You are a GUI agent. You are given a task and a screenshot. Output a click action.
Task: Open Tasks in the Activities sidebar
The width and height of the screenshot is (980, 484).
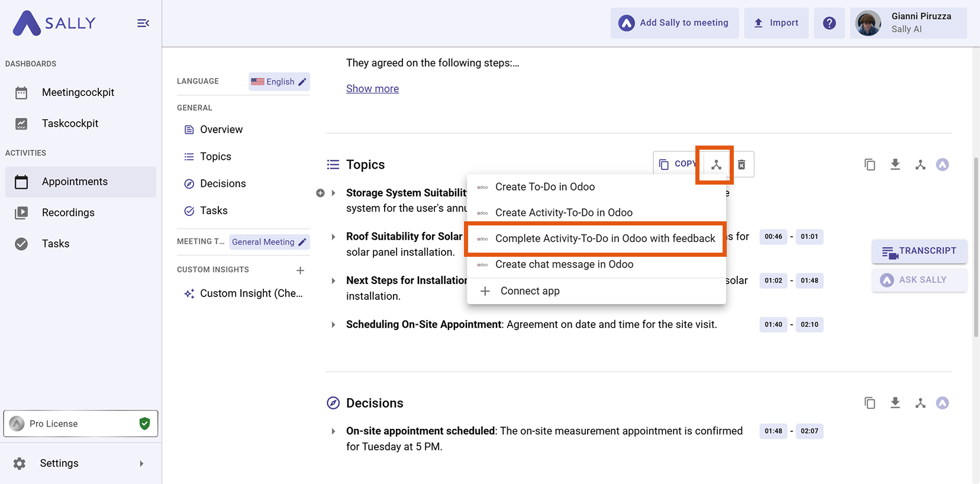click(x=56, y=243)
